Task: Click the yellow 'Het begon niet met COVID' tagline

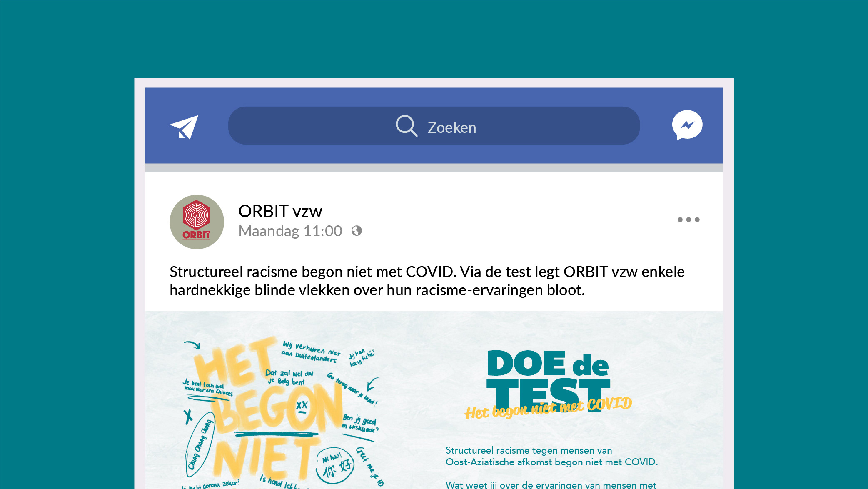Action: (548, 407)
